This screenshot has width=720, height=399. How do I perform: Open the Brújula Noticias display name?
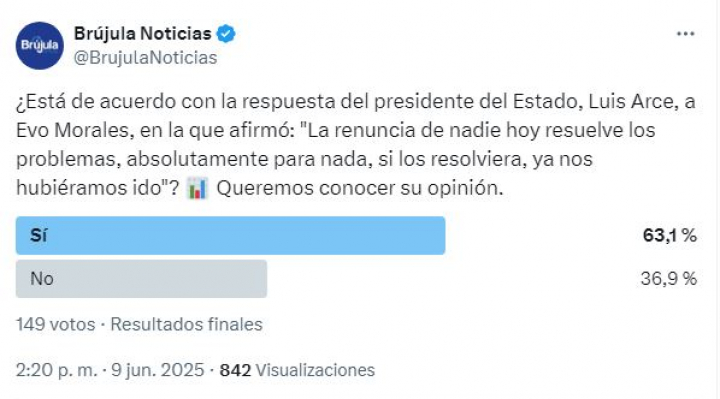[143, 34]
